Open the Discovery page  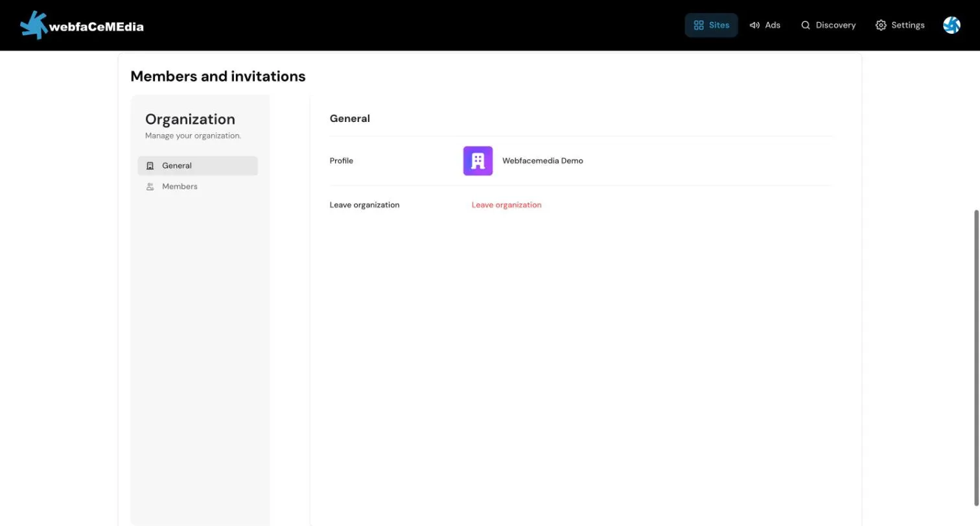[828, 25]
